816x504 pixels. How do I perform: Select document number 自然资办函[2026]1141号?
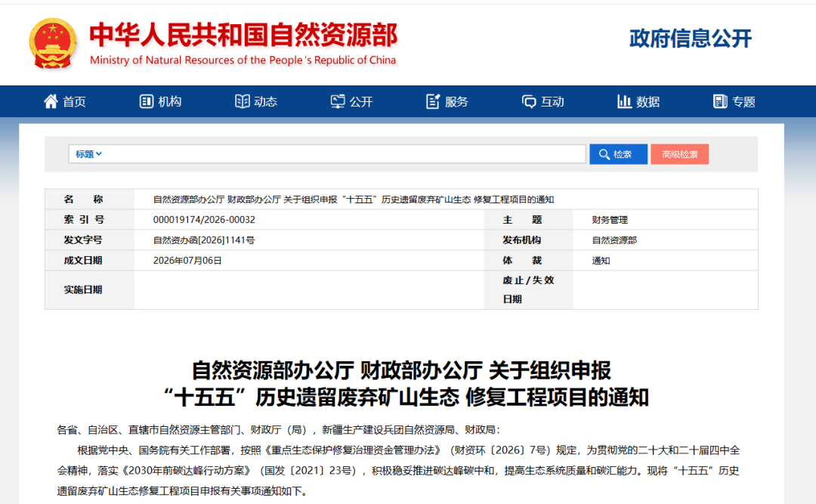click(x=204, y=240)
